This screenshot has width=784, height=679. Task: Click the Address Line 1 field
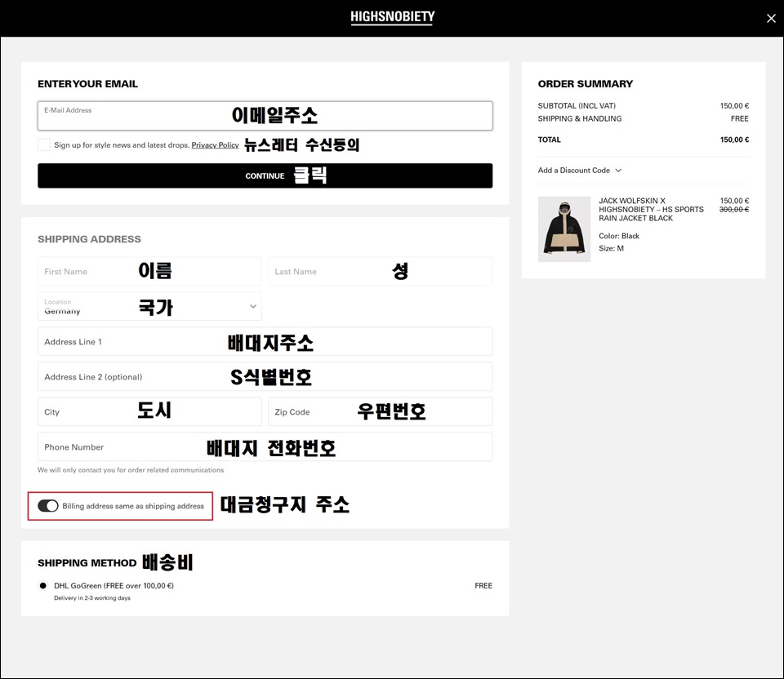(x=265, y=342)
